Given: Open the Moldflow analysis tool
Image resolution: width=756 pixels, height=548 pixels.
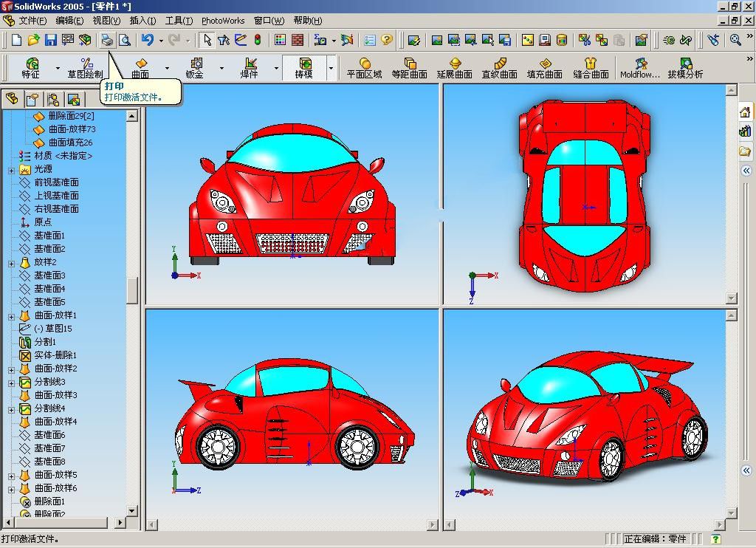Looking at the screenshot, I should click(x=640, y=68).
